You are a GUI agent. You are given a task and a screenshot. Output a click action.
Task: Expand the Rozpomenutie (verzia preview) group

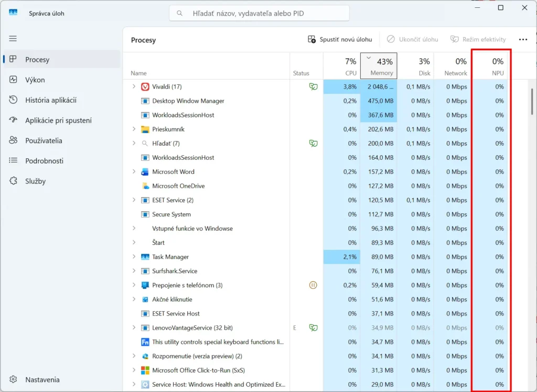pos(134,356)
